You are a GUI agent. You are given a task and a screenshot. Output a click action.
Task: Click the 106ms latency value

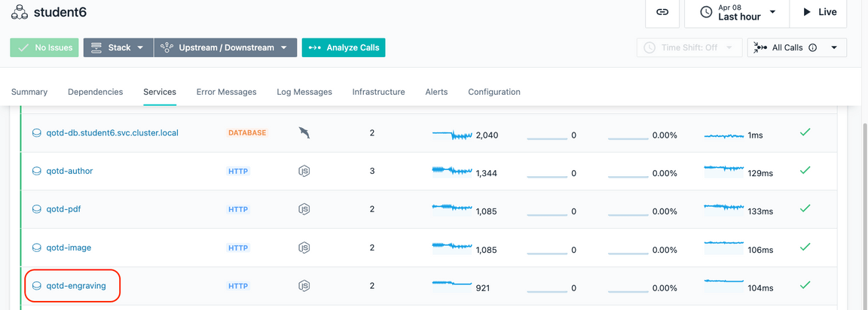760,250
